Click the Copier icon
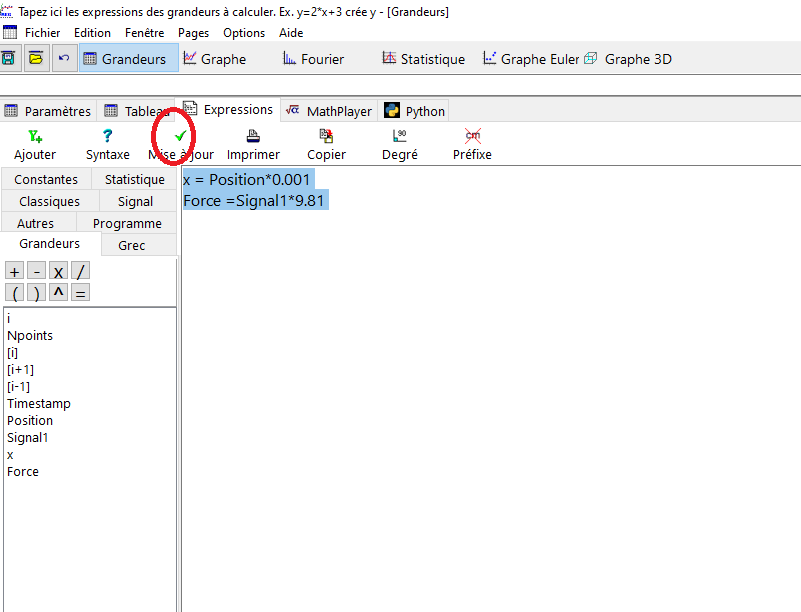 tap(326, 137)
